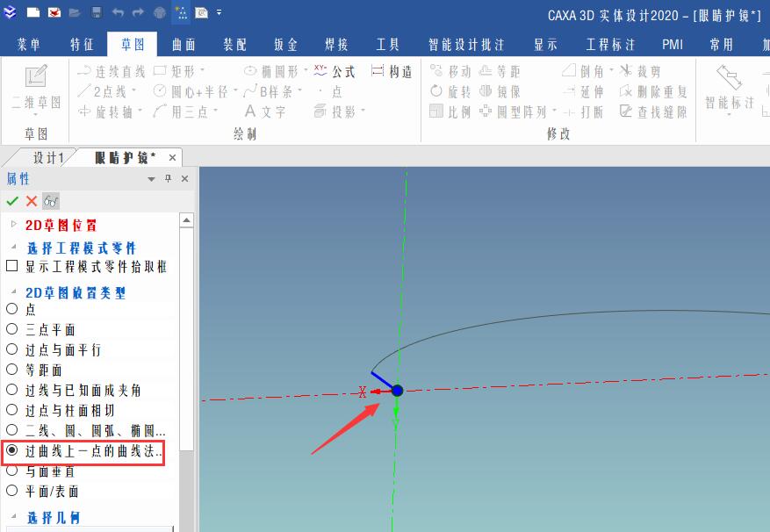This screenshot has width=770, height=532.
Task: Enable 显示工程模式零件拾取框 checkbox
Action: (x=11, y=266)
